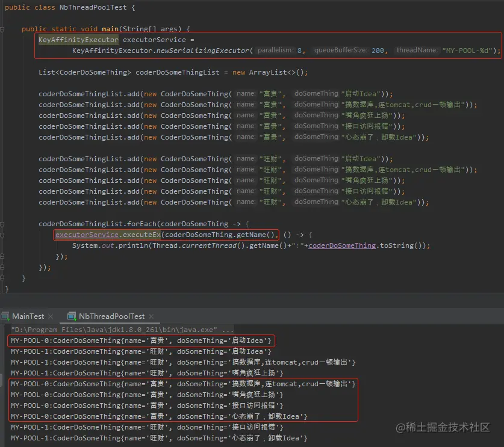Click the queueBufferSize value 200

[378, 51]
